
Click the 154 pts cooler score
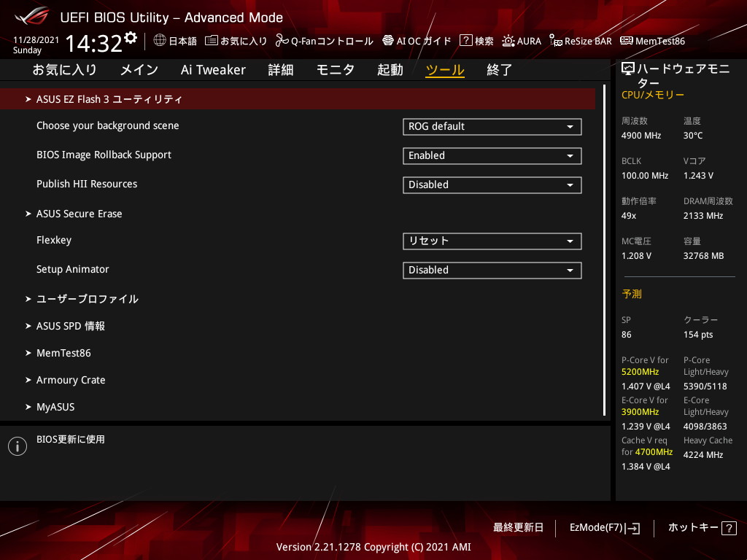(698, 335)
